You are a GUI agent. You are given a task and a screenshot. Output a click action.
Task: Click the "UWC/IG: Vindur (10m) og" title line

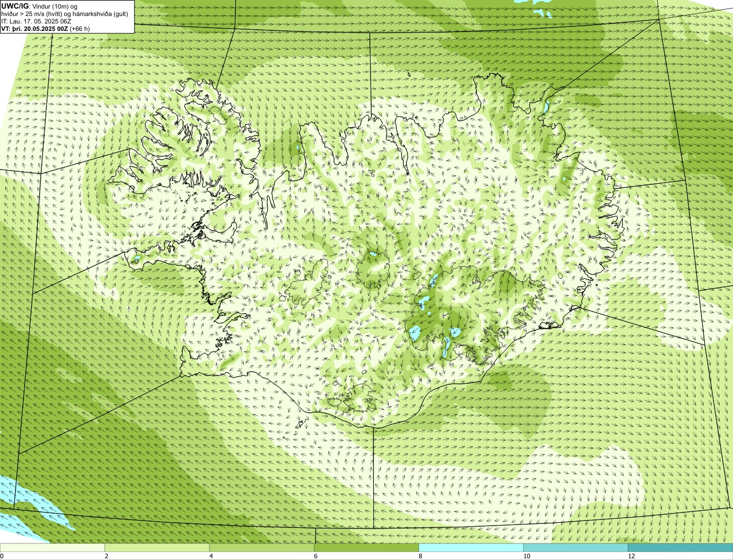39,6
